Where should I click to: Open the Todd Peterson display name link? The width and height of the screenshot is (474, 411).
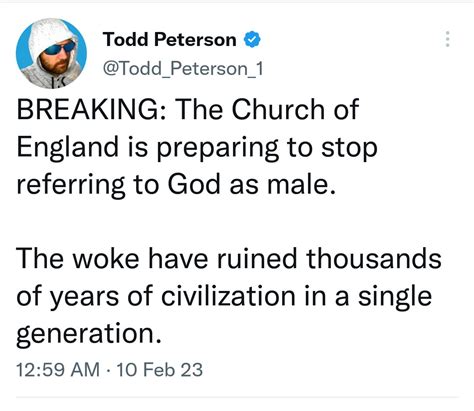(169, 39)
